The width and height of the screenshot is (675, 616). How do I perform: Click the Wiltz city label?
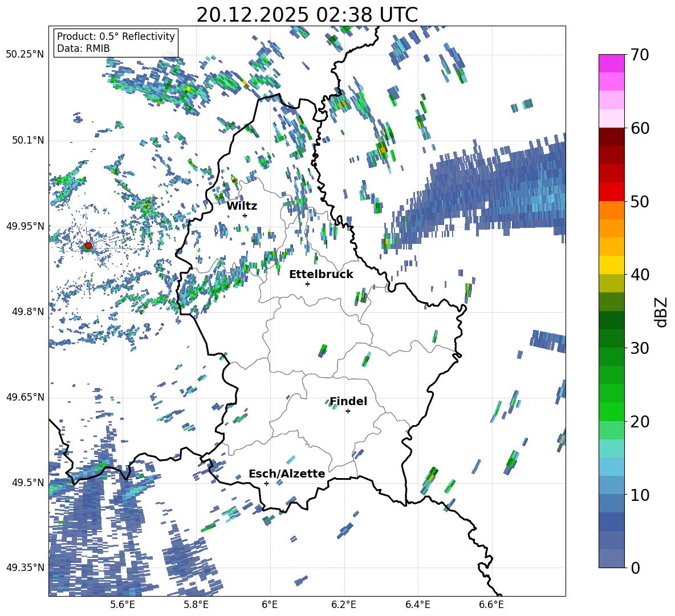(x=242, y=206)
